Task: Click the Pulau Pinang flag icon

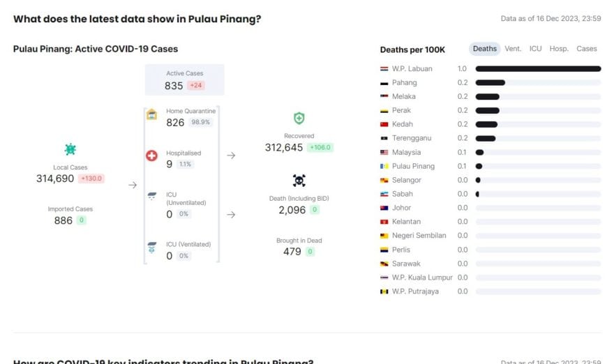Action: click(x=384, y=166)
